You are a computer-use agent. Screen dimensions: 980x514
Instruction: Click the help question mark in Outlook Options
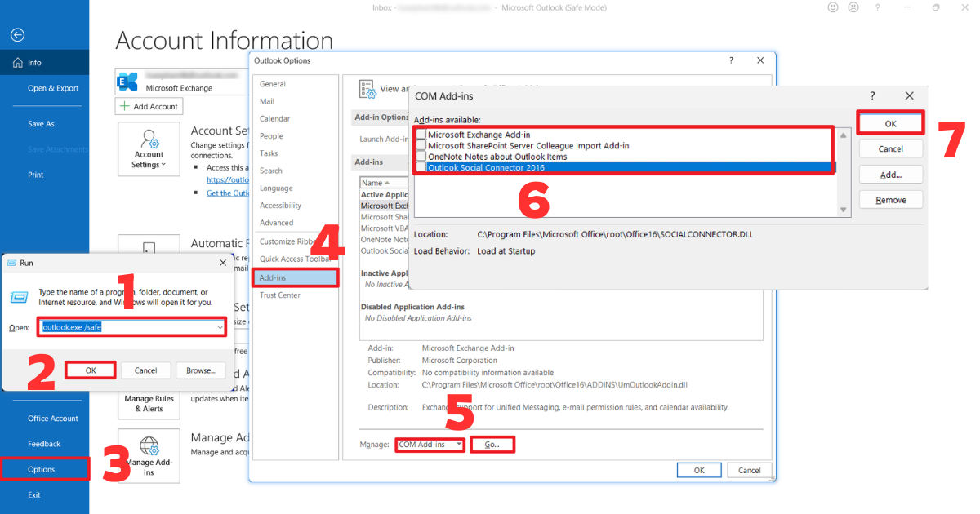coord(731,60)
